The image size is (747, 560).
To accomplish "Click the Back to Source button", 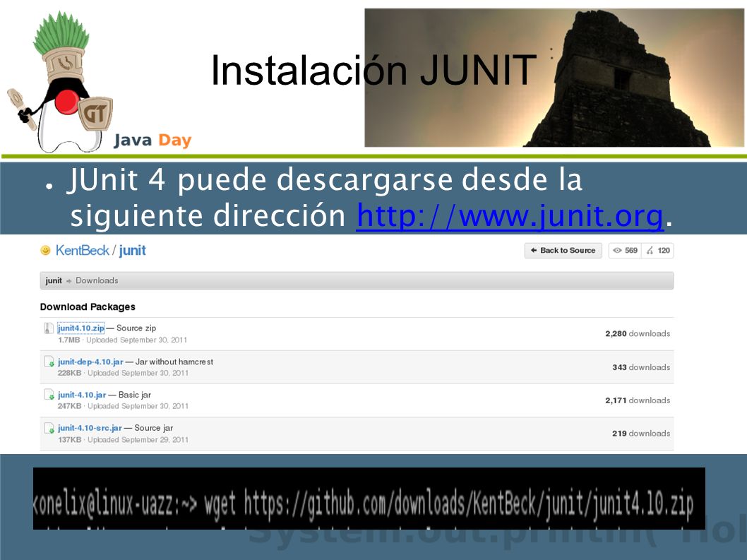I will 563,250.
